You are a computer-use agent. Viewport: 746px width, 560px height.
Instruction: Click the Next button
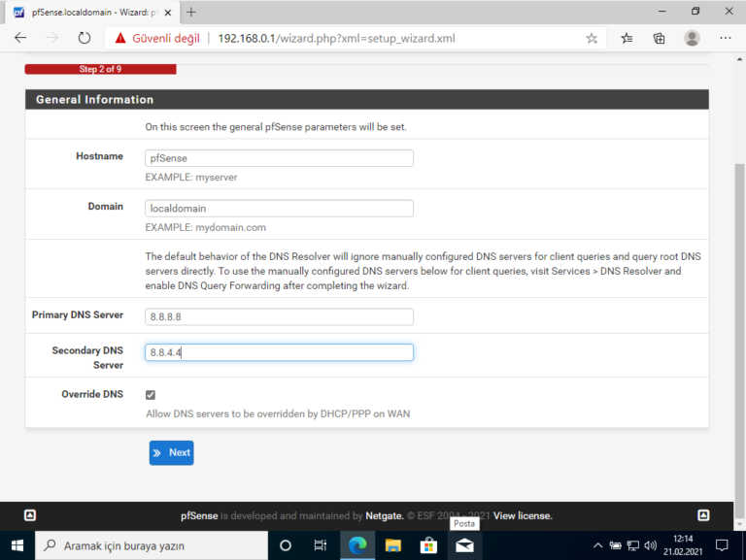click(x=171, y=452)
